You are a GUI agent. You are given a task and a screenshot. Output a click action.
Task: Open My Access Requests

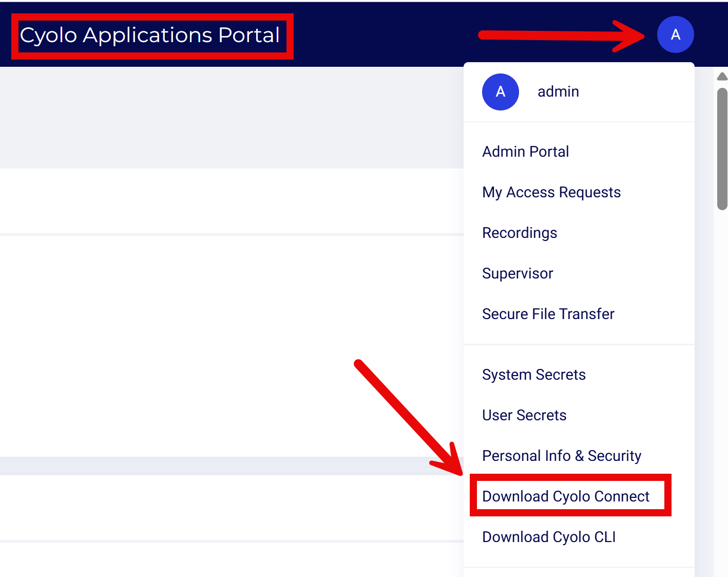551,192
